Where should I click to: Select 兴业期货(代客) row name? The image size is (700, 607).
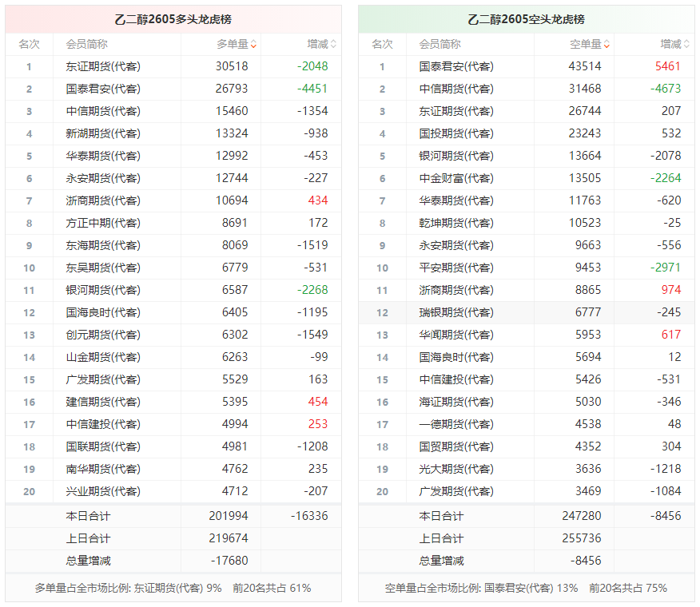click(103, 491)
